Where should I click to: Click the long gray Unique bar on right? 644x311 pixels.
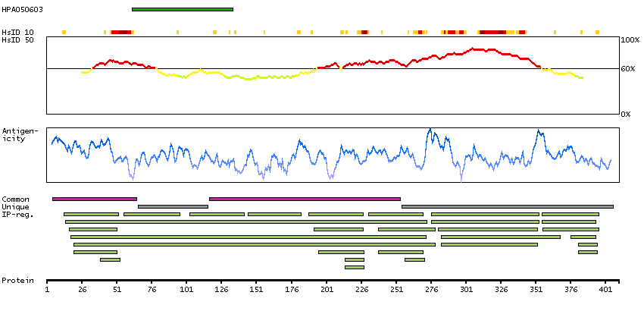507,206
